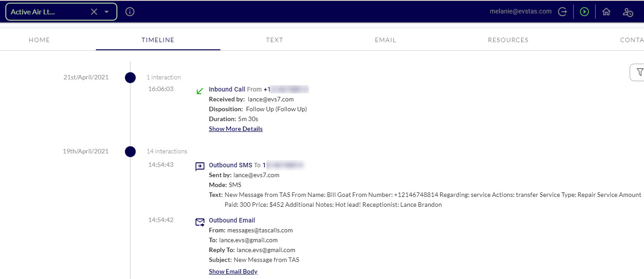
Task: Click the 21st April timeline marker dot
Action: pyautogui.click(x=130, y=78)
